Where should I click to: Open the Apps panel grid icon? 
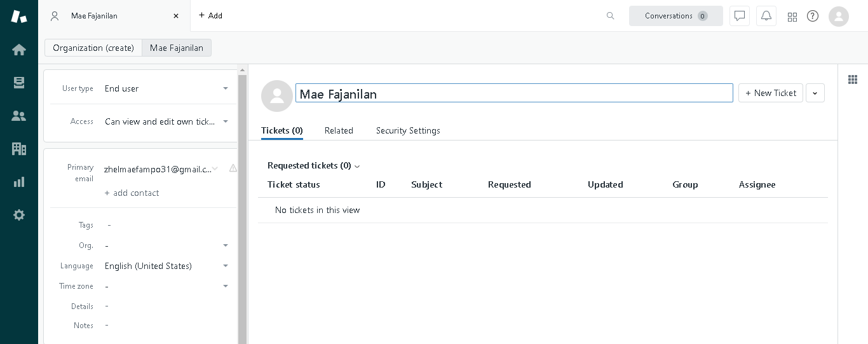[x=853, y=79]
